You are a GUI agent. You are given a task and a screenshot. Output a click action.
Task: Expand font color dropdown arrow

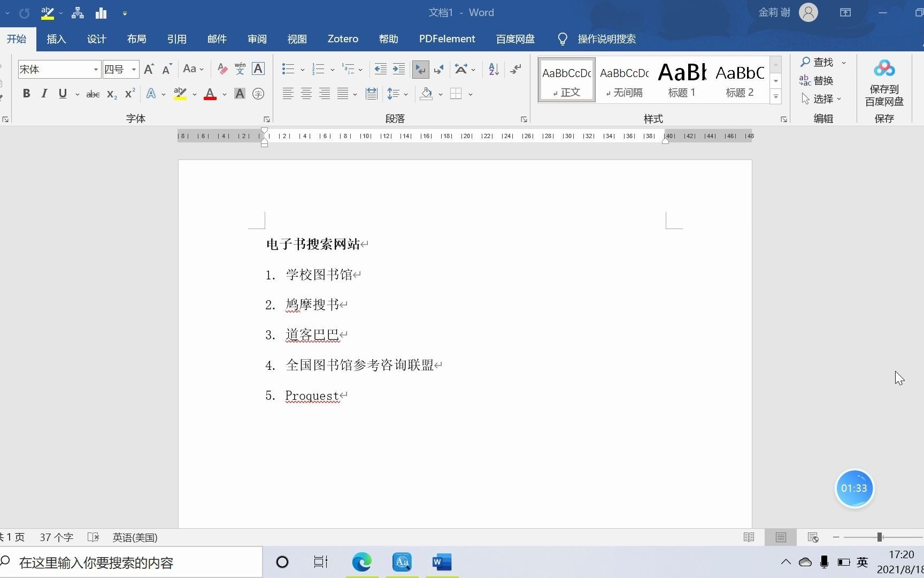225,94
